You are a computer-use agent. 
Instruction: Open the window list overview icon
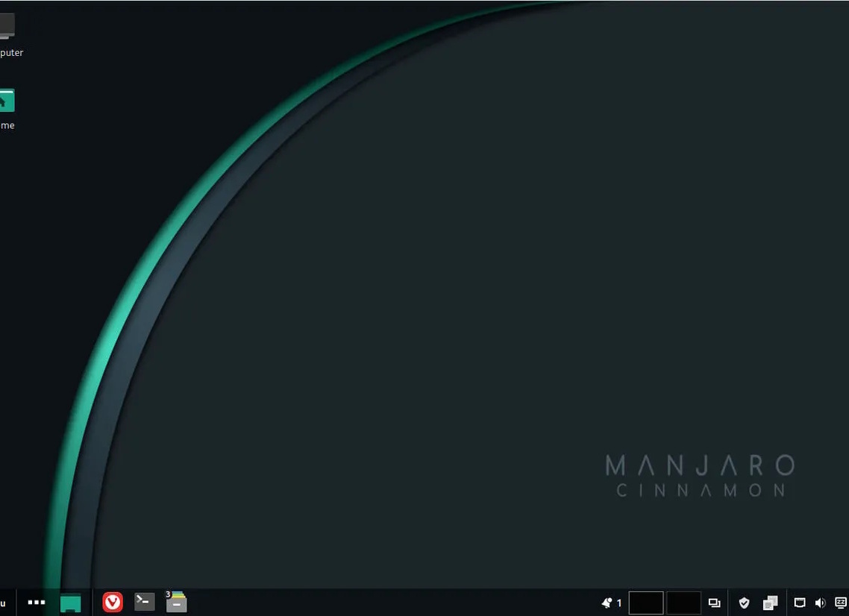pyautogui.click(x=714, y=603)
